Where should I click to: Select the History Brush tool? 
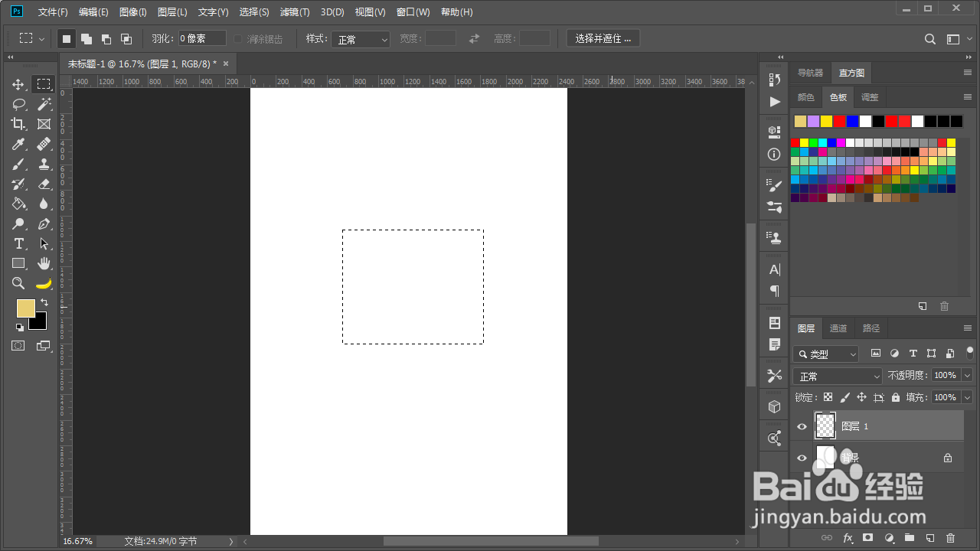(19, 184)
